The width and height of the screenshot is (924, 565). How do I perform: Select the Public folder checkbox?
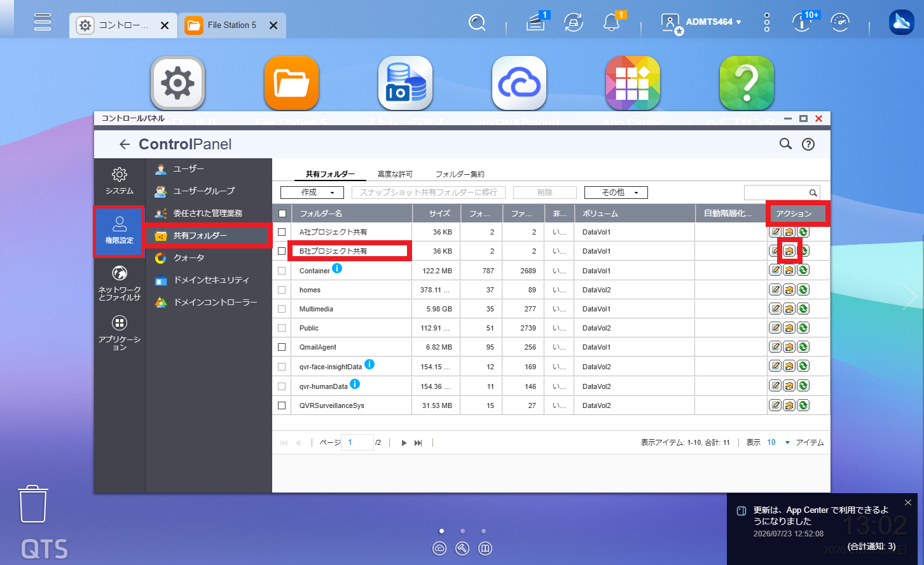point(282,329)
